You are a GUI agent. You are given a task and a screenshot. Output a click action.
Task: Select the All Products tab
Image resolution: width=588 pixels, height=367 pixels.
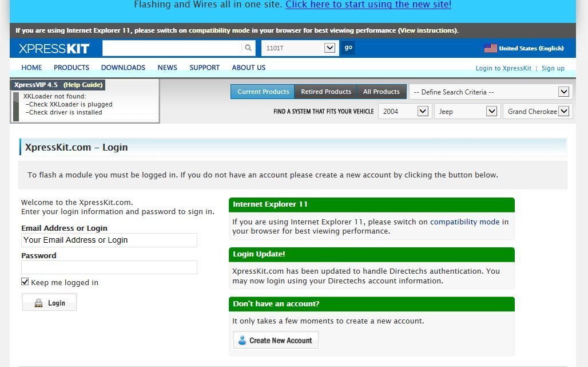tap(381, 92)
